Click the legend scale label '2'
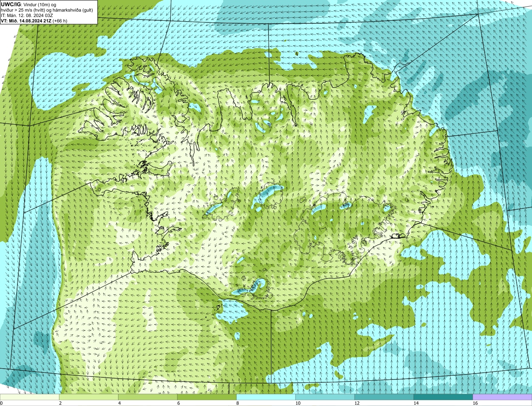532x406 pixels. point(60,403)
